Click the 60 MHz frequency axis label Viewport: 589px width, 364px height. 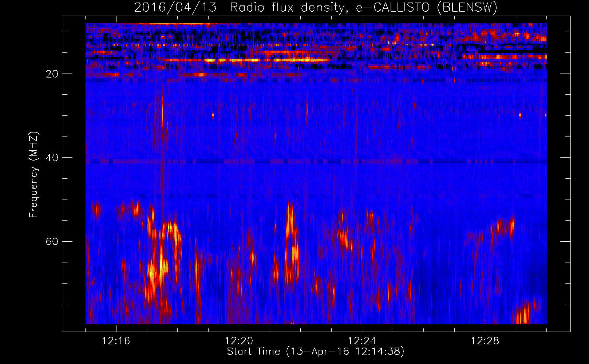pos(52,241)
